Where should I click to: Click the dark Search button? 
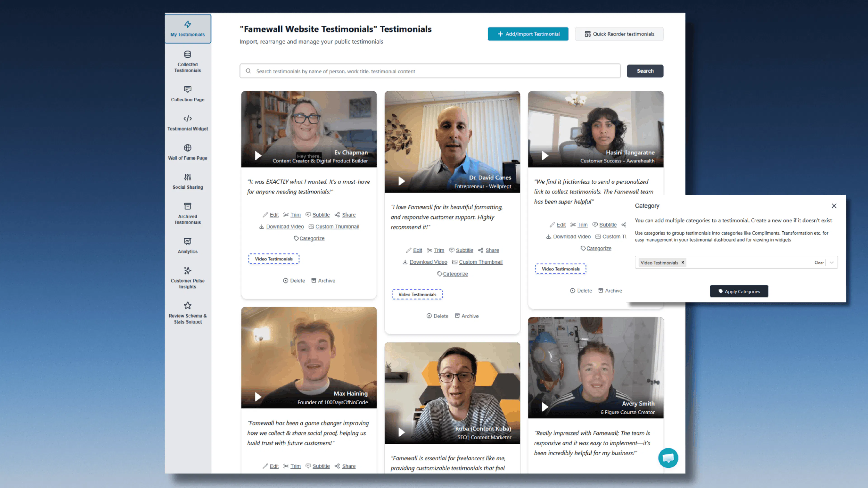645,71
